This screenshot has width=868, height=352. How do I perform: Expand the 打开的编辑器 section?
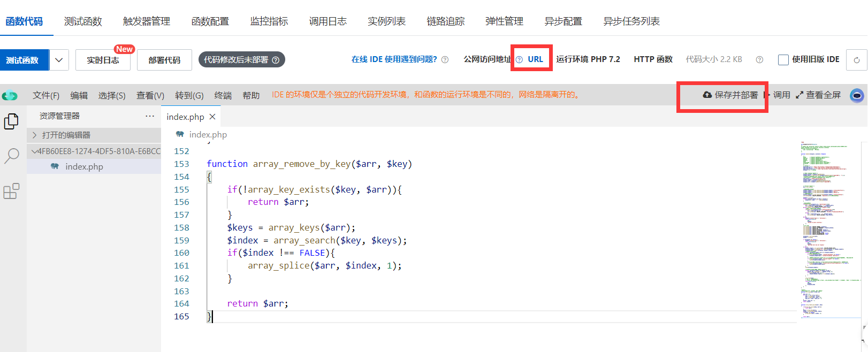point(35,135)
